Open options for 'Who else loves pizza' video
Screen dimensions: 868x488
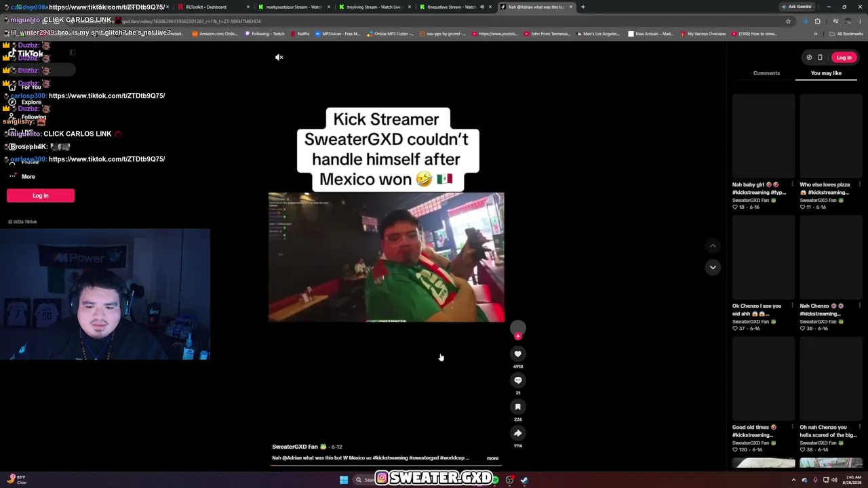tap(859, 184)
